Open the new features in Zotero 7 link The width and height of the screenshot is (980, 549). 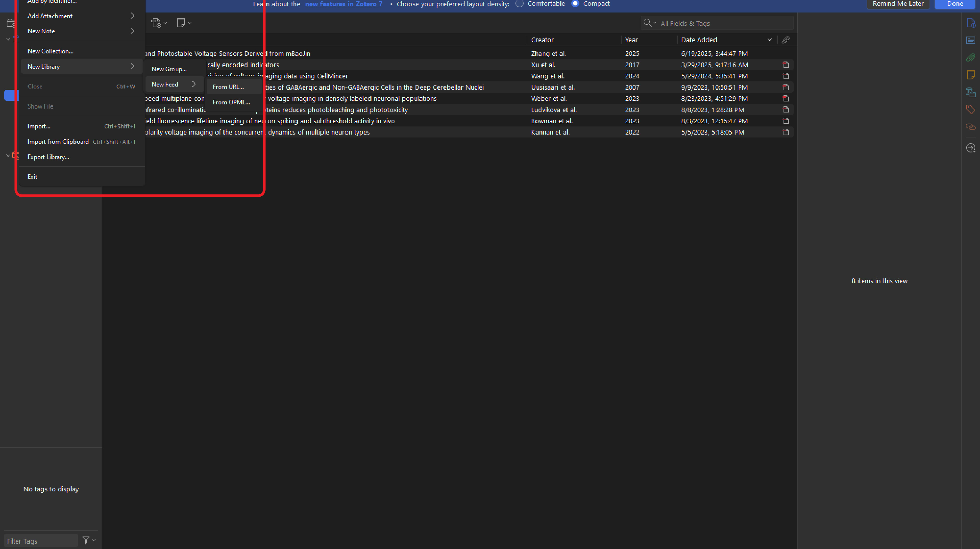343,4
